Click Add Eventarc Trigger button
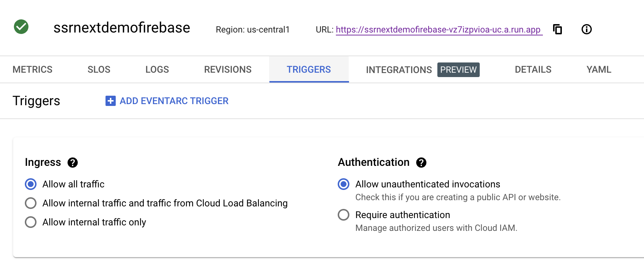The image size is (644, 263). [167, 101]
